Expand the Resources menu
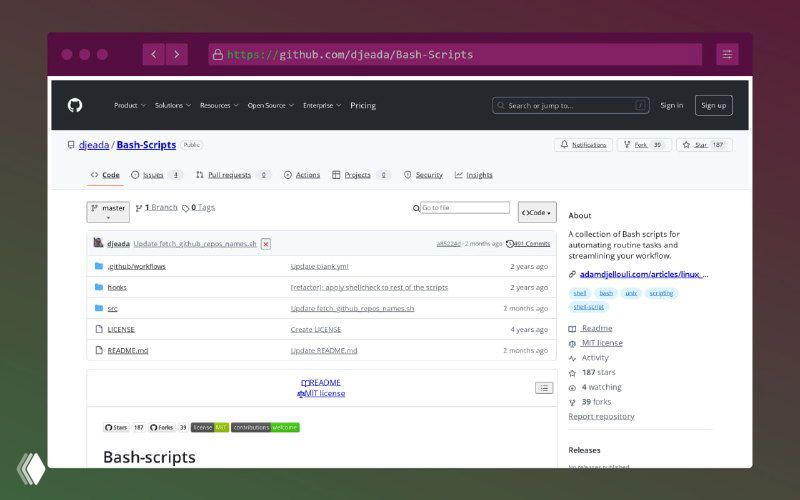The height and width of the screenshot is (500, 800). (219, 106)
